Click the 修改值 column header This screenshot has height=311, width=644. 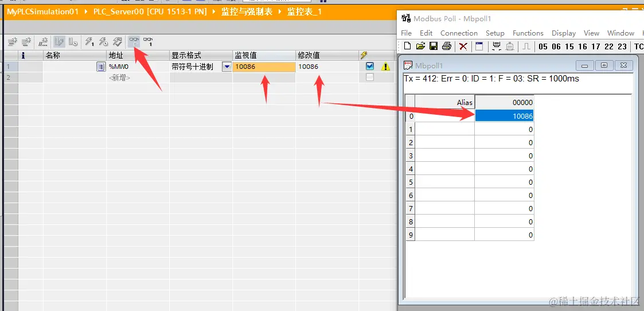(327, 55)
